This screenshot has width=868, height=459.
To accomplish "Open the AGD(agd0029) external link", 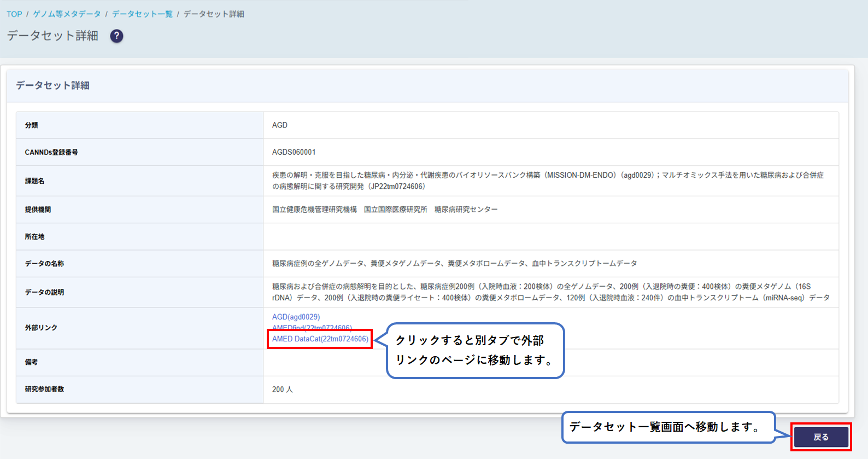I will [296, 317].
